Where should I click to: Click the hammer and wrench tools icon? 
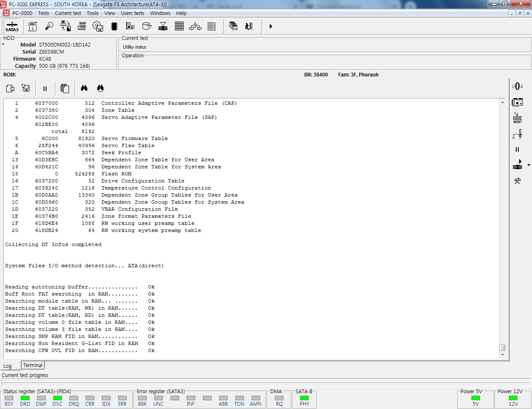pyautogui.click(x=517, y=181)
